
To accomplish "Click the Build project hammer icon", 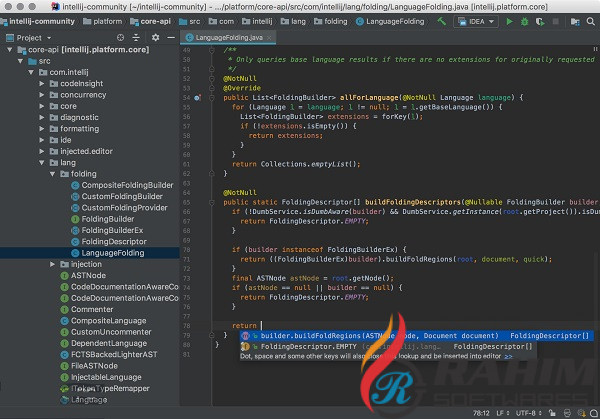I will tap(441, 20).
